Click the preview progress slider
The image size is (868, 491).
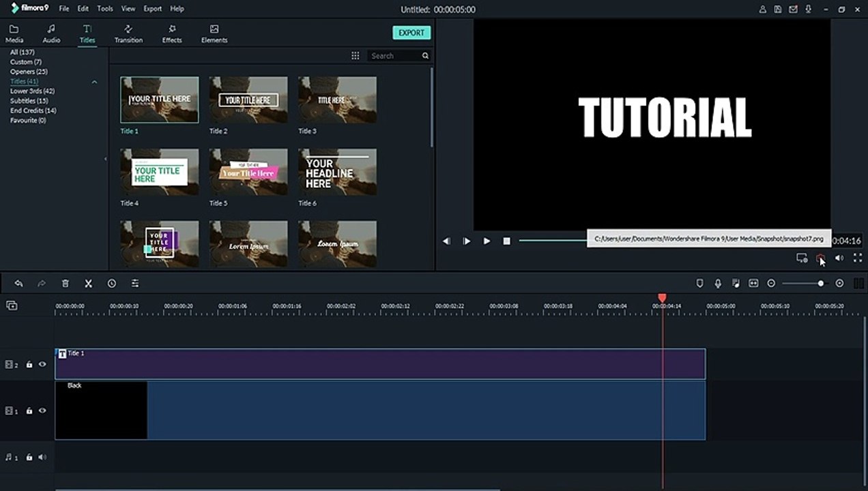click(x=553, y=240)
